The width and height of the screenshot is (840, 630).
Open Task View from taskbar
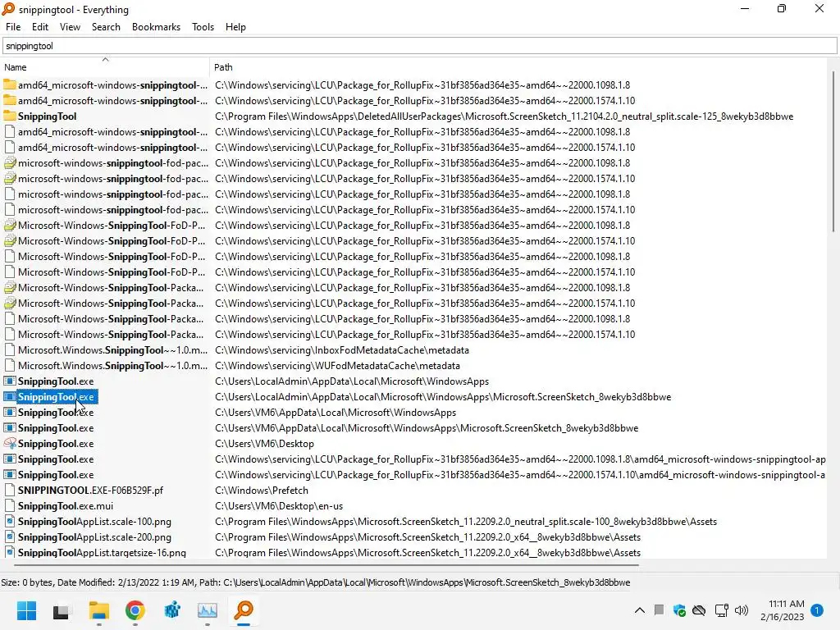[61, 611]
